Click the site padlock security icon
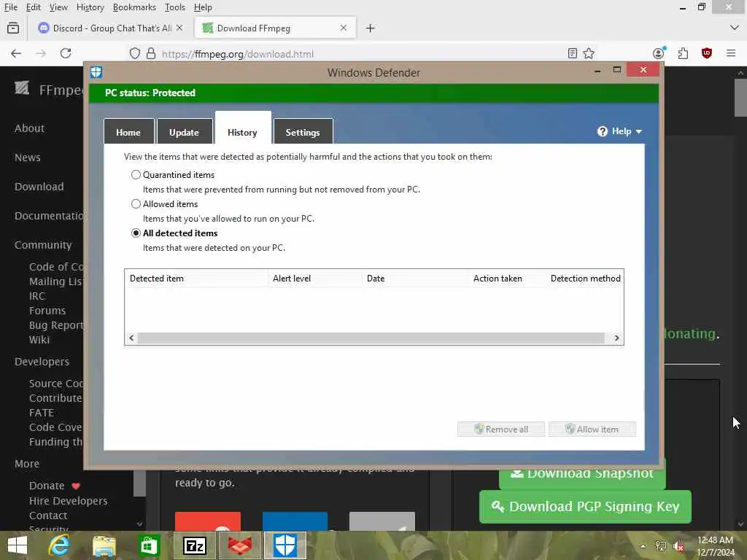This screenshot has width=747, height=560. pyautogui.click(x=151, y=53)
